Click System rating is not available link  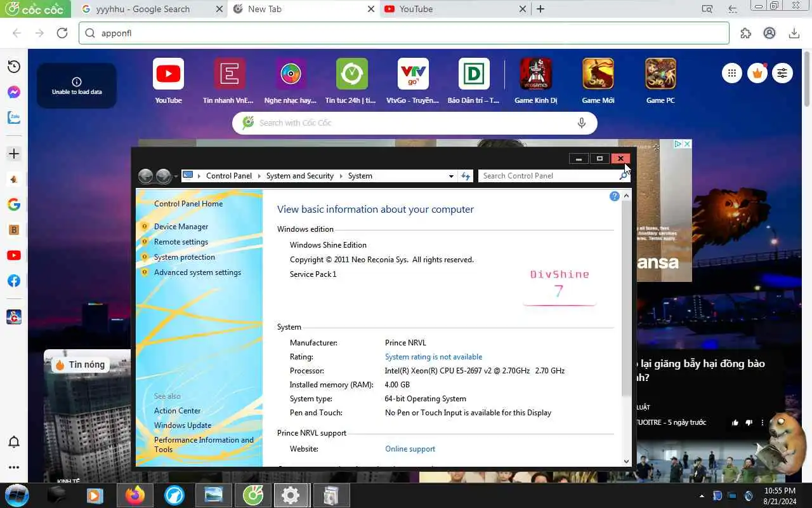pos(433,357)
